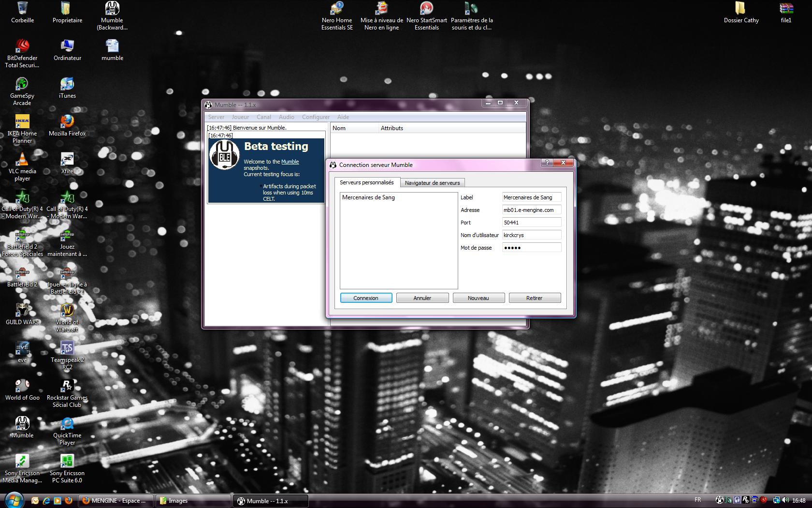The width and height of the screenshot is (812, 508).
Task: Open the Server menu in Mumble
Action: click(216, 117)
